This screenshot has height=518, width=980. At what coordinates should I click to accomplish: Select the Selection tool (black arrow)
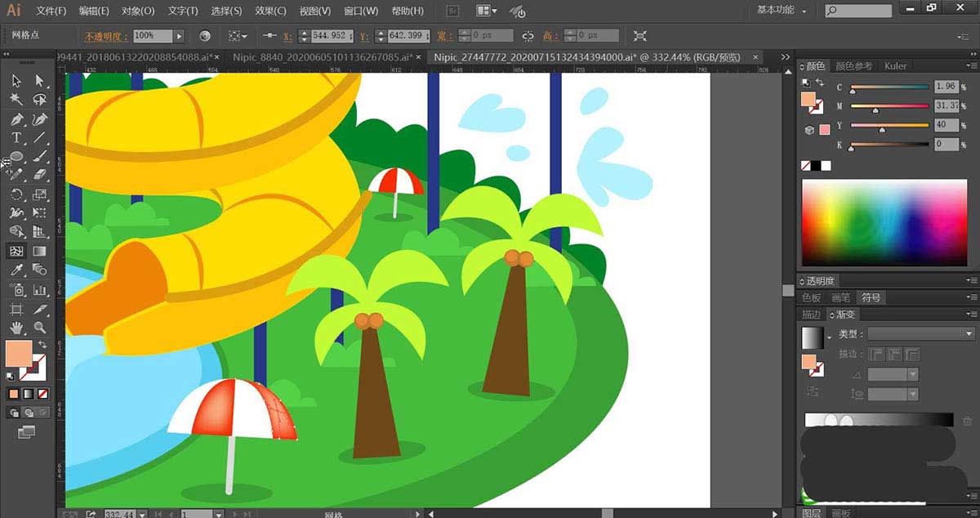[x=16, y=80]
